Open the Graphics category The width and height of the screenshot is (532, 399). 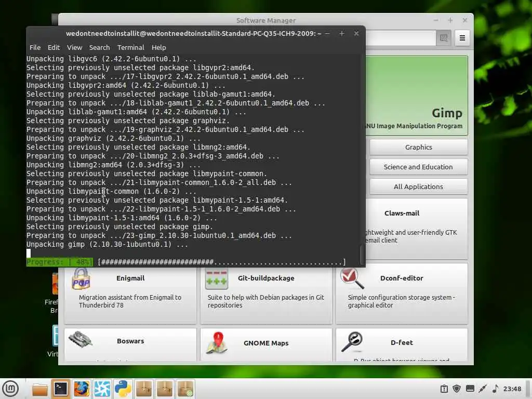pyautogui.click(x=418, y=147)
